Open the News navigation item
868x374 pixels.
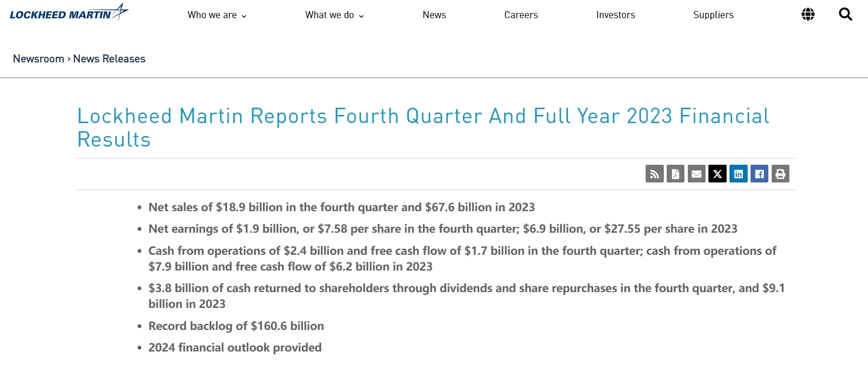click(x=434, y=15)
